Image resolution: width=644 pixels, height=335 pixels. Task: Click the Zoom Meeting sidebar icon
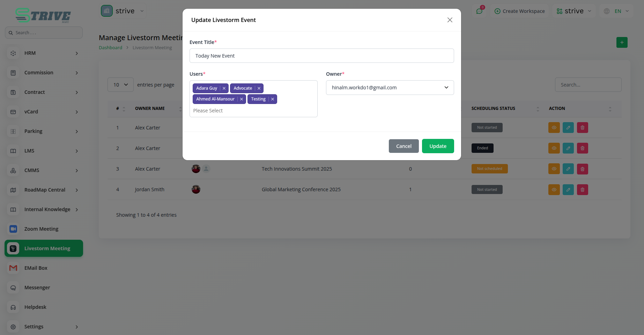pyautogui.click(x=13, y=229)
